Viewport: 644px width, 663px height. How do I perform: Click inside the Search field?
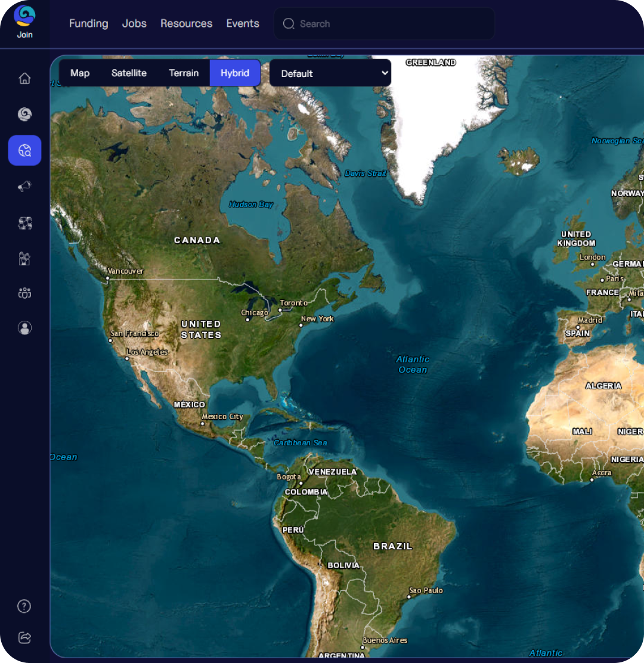click(383, 24)
